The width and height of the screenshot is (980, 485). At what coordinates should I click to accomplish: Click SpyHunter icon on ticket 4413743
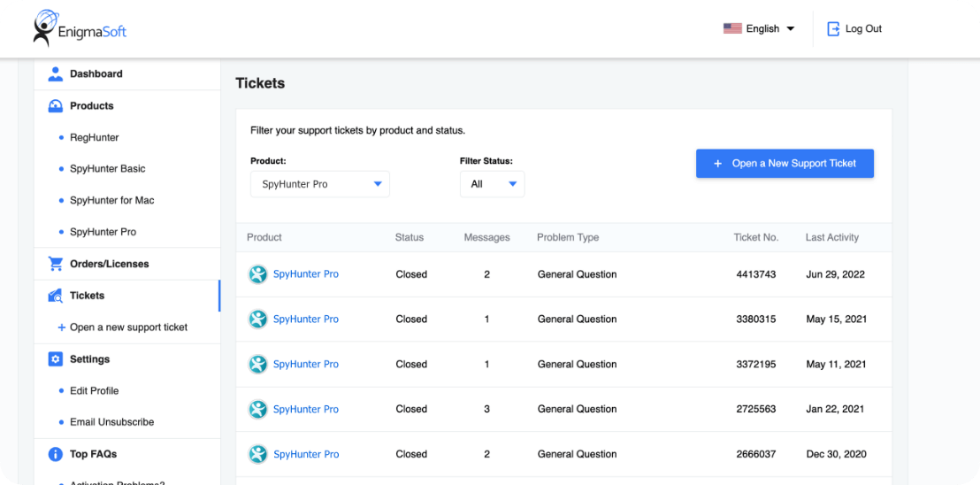click(257, 274)
